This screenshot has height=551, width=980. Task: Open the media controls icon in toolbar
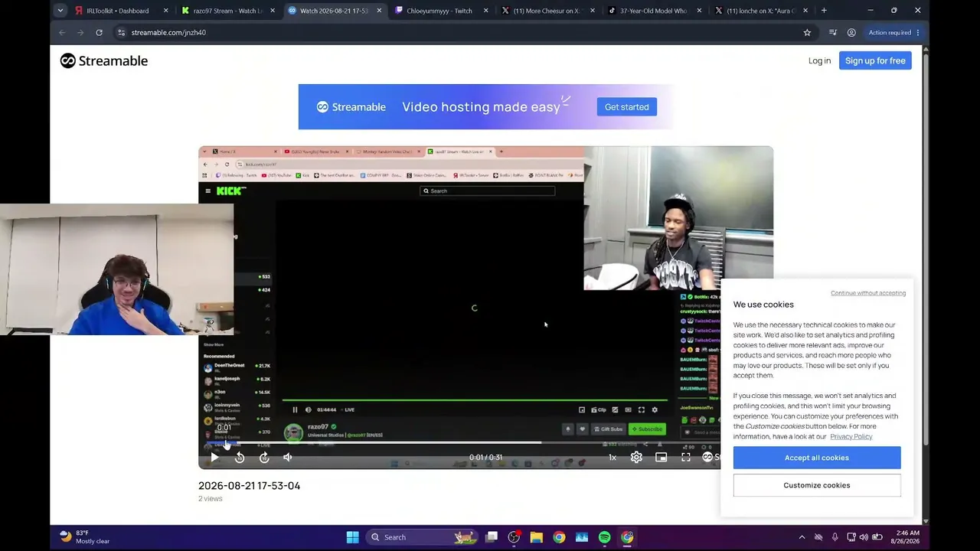point(833,32)
